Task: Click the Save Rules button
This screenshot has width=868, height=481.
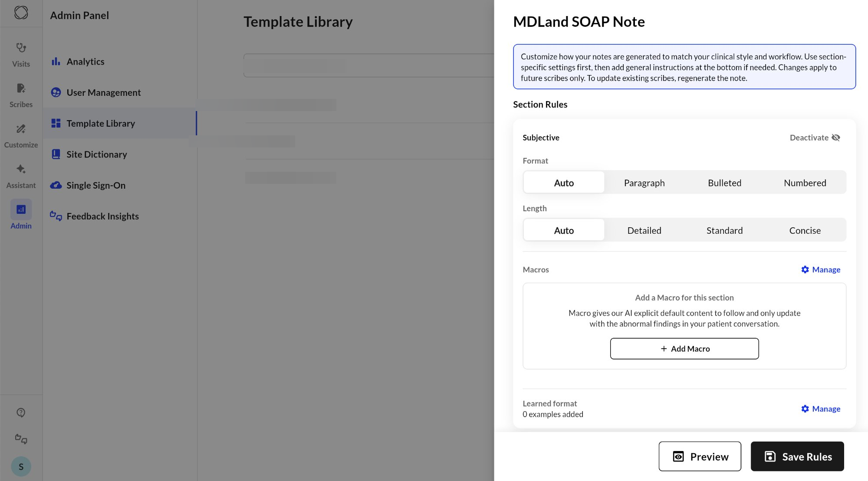Action: pyautogui.click(x=797, y=456)
